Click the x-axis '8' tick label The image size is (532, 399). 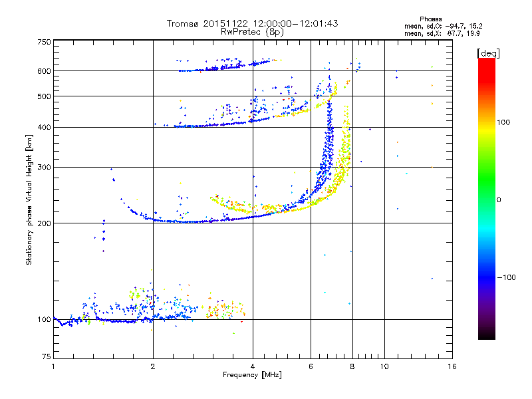pyautogui.click(x=352, y=366)
